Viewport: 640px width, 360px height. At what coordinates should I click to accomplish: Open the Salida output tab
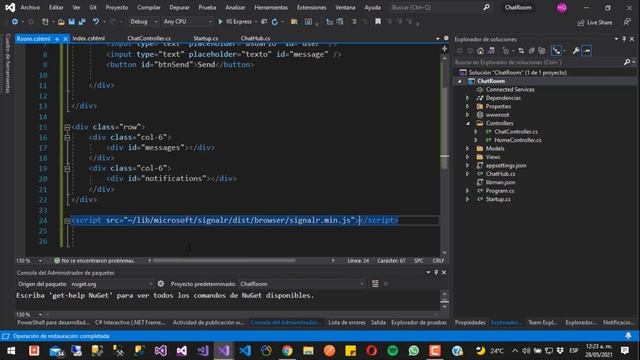[378, 322]
